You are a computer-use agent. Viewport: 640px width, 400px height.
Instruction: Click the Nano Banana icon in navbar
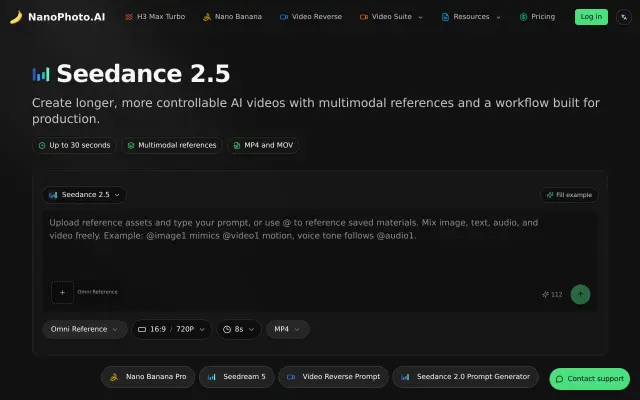(207, 17)
